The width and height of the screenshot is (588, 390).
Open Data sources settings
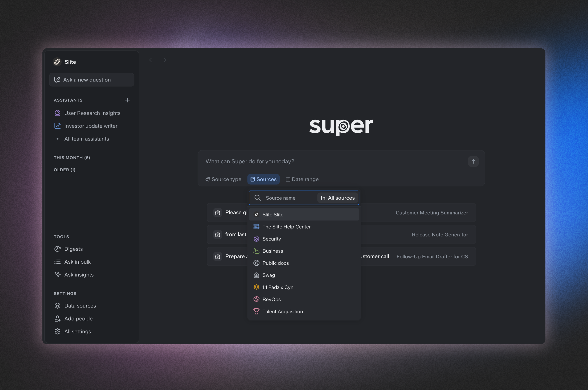point(80,306)
